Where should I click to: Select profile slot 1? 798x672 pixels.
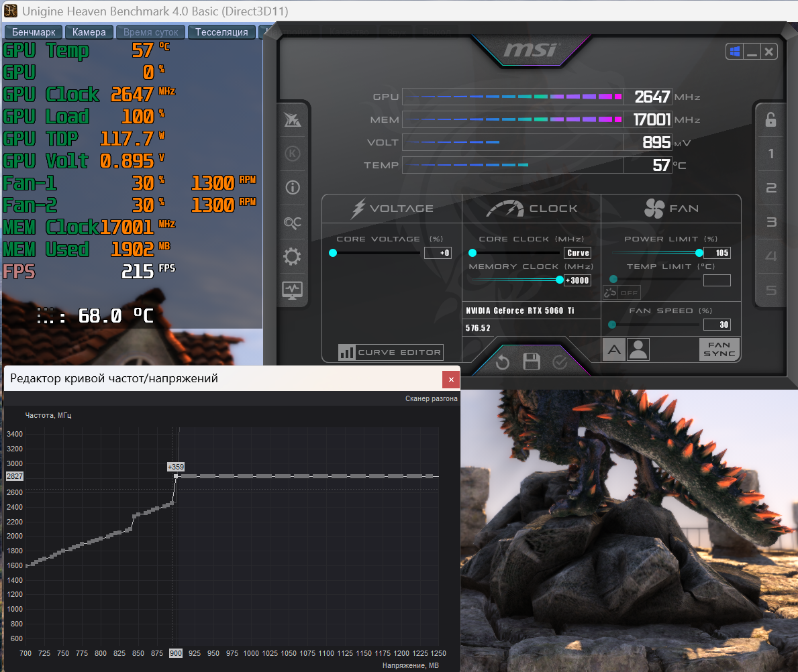[x=771, y=154]
